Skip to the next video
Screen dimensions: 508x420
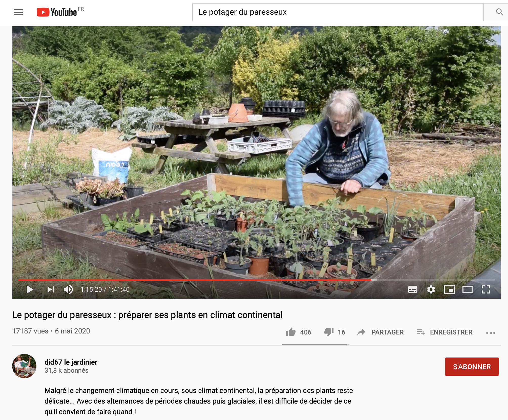point(51,289)
